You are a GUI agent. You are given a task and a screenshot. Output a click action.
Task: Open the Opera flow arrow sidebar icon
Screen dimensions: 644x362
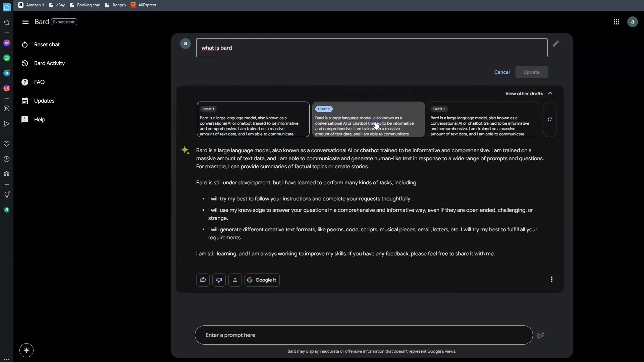click(7, 124)
